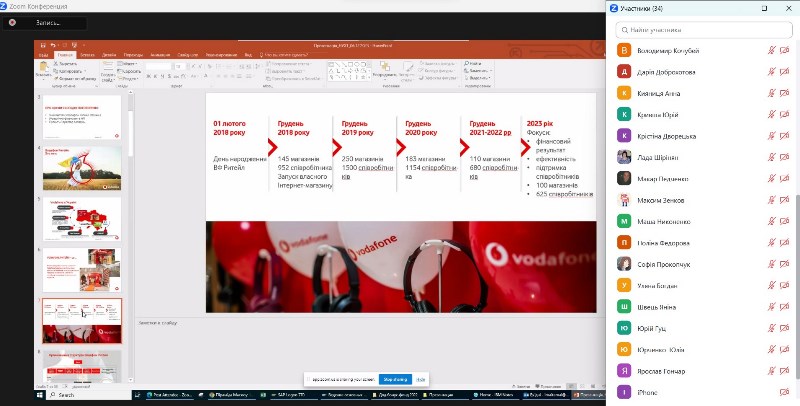Image resolution: width=800 pixels, height=406 pixels.
Task: Click the Format Painter command in clipboard group
Action: [x=74, y=79]
